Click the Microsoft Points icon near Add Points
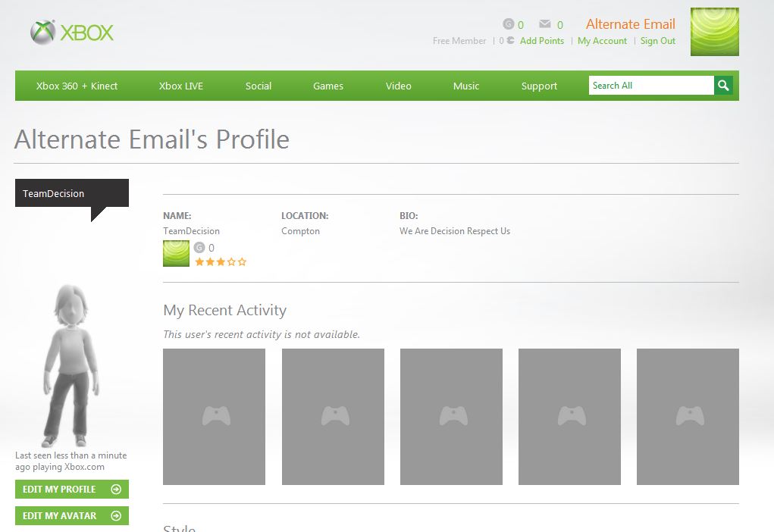The height and width of the screenshot is (532, 774). 510,40
